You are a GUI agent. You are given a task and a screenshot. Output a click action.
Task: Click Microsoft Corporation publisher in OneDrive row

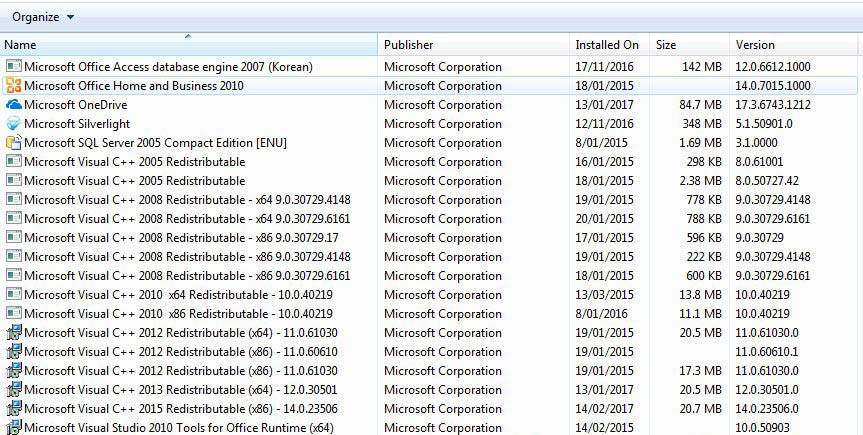pyautogui.click(x=443, y=105)
